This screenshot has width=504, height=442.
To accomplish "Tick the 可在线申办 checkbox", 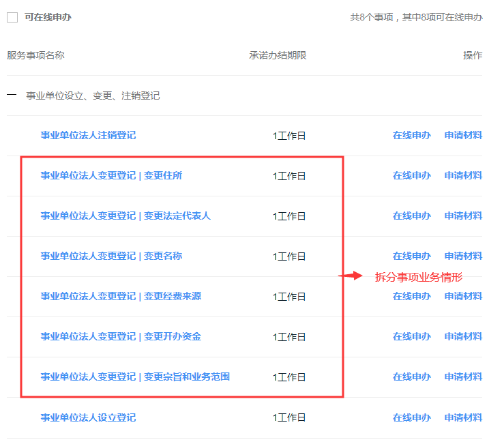I will point(12,18).
